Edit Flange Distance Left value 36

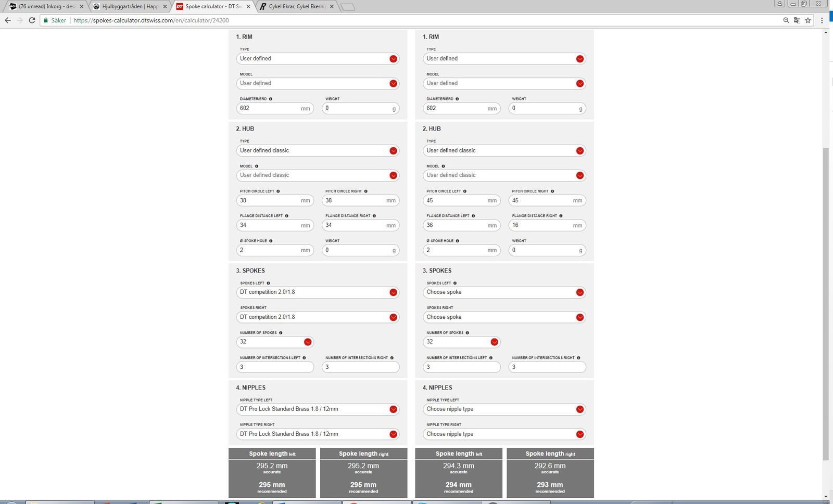[461, 225]
